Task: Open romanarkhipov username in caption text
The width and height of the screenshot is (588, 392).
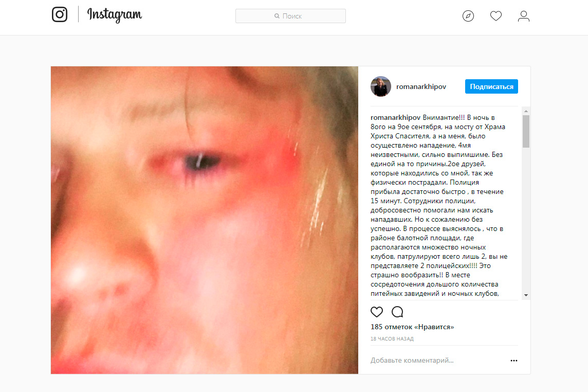Action: pyautogui.click(x=395, y=117)
